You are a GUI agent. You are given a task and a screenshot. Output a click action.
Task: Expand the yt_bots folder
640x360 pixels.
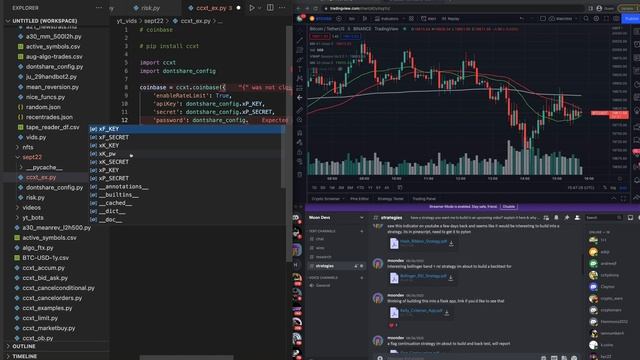pos(33,218)
